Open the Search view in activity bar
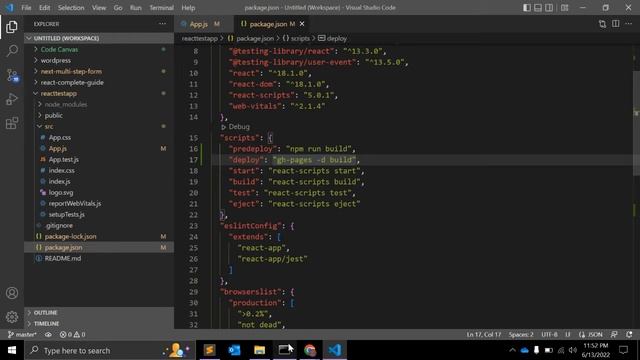The image size is (640, 360). click(12, 51)
